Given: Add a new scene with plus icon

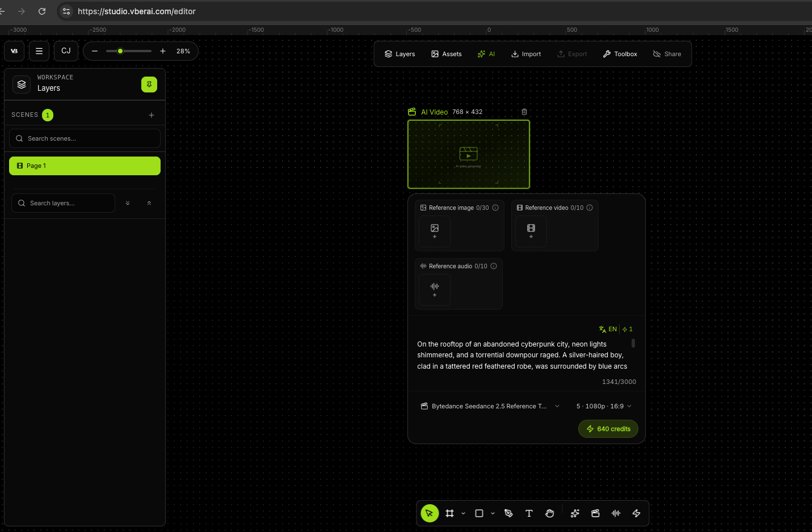Looking at the screenshot, I should (x=152, y=115).
